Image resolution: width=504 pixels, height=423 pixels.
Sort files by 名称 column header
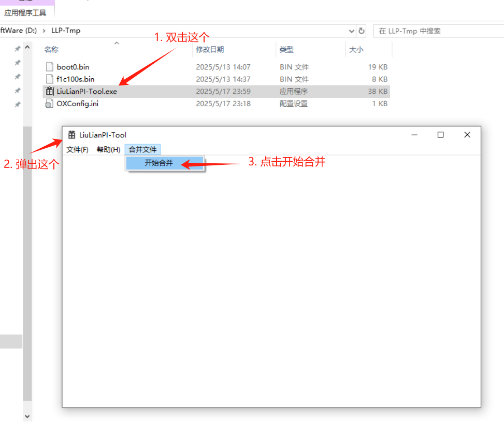pyautogui.click(x=51, y=50)
